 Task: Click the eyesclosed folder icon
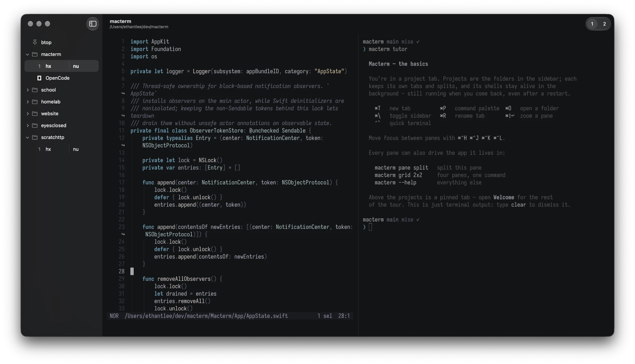click(35, 125)
